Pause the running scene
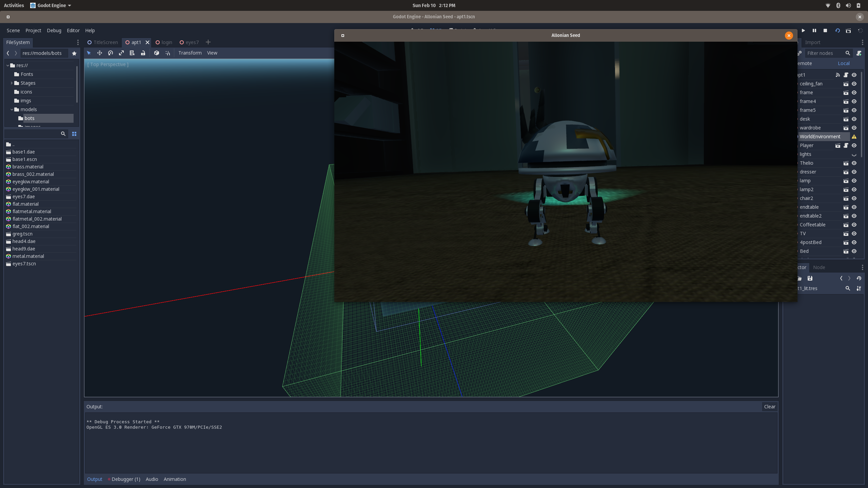Viewport: 868px width, 488px height. click(x=814, y=30)
